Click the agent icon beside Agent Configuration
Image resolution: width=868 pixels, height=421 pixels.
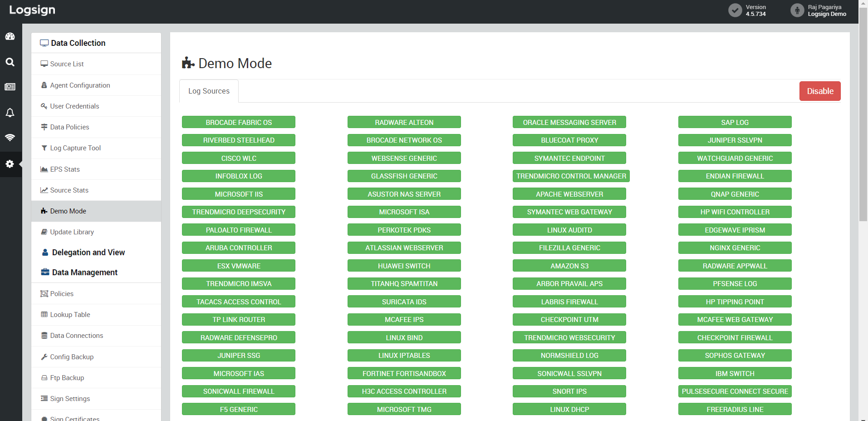(44, 85)
